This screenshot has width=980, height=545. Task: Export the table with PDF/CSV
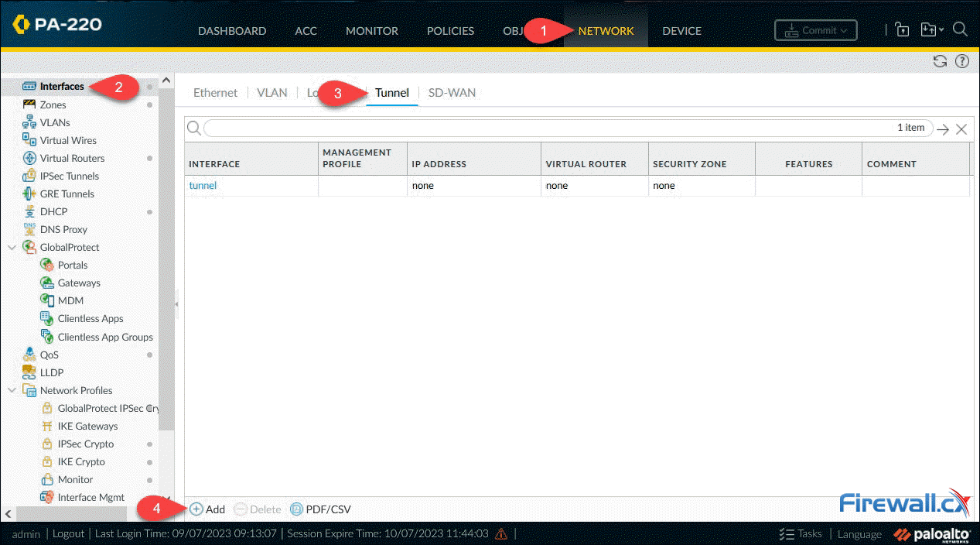pyautogui.click(x=320, y=509)
